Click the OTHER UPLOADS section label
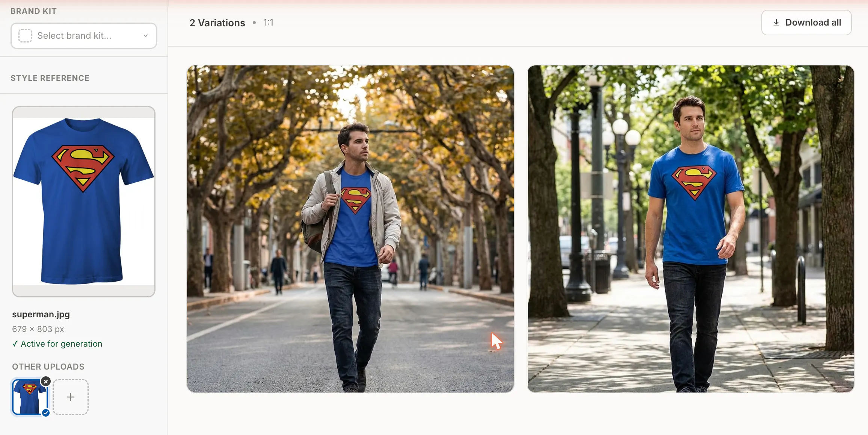The height and width of the screenshot is (435, 868). point(48,367)
